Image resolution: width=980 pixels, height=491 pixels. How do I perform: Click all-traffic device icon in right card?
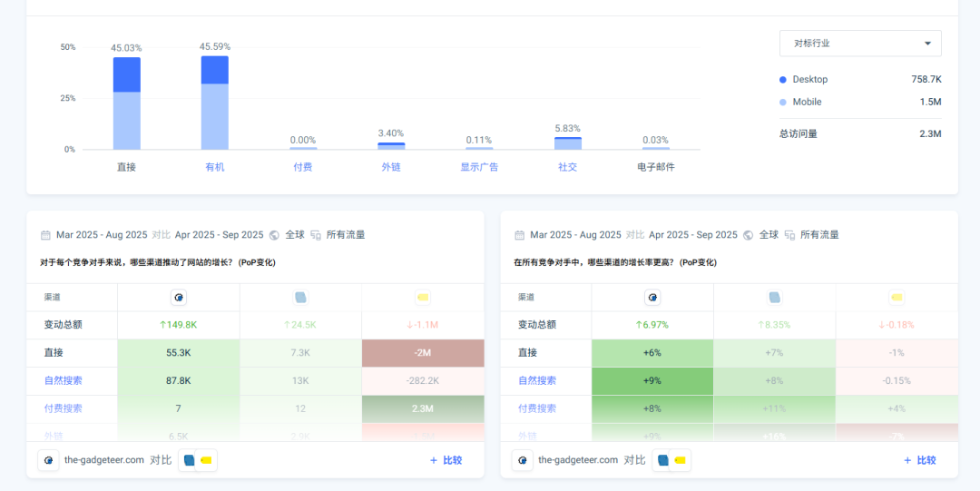click(x=789, y=235)
